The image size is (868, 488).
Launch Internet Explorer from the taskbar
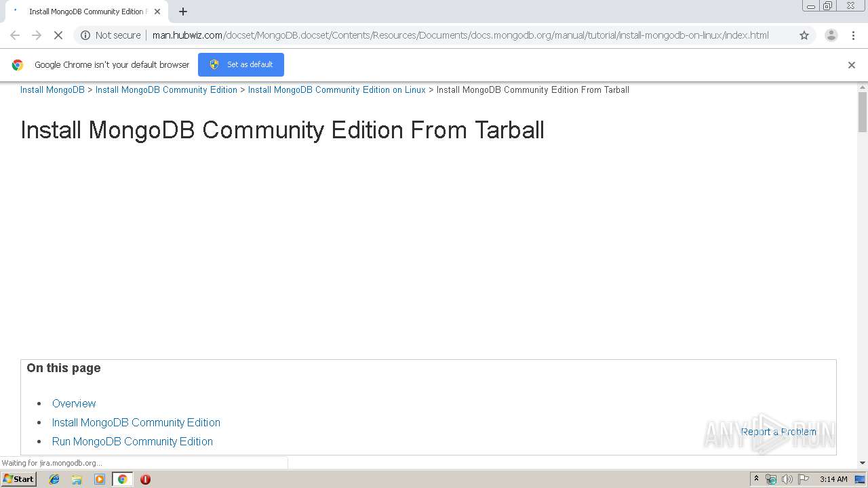(54, 479)
